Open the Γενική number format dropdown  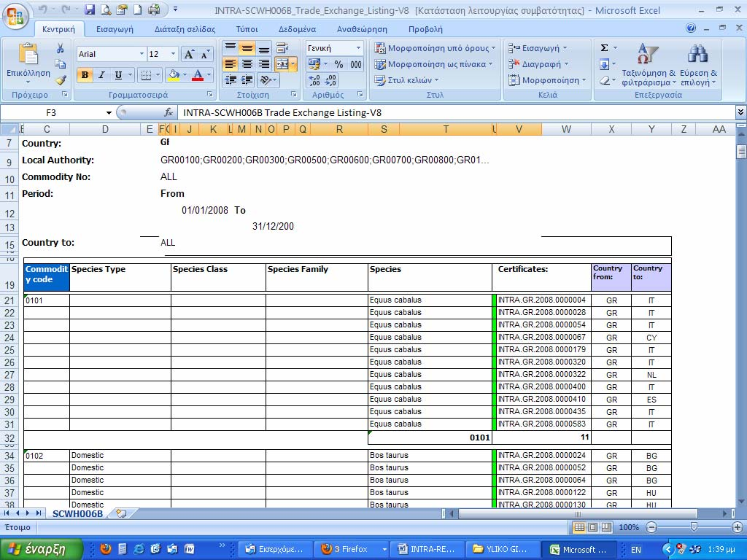(x=358, y=48)
